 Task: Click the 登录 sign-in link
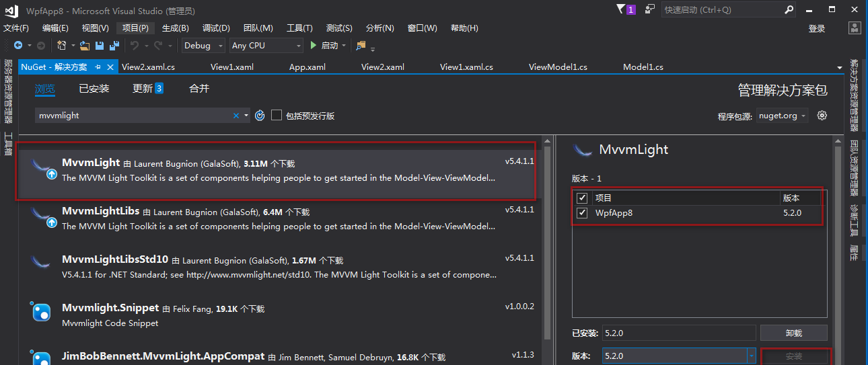click(816, 28)
